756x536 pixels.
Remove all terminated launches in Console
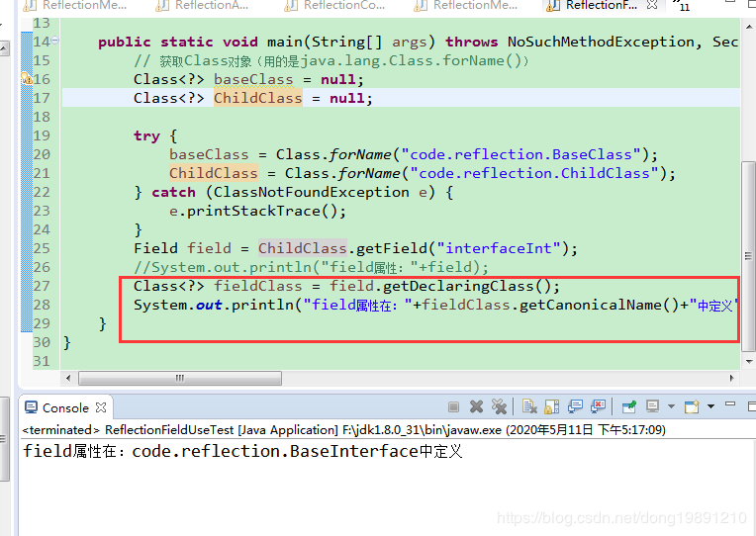click(x=499, y=406)
